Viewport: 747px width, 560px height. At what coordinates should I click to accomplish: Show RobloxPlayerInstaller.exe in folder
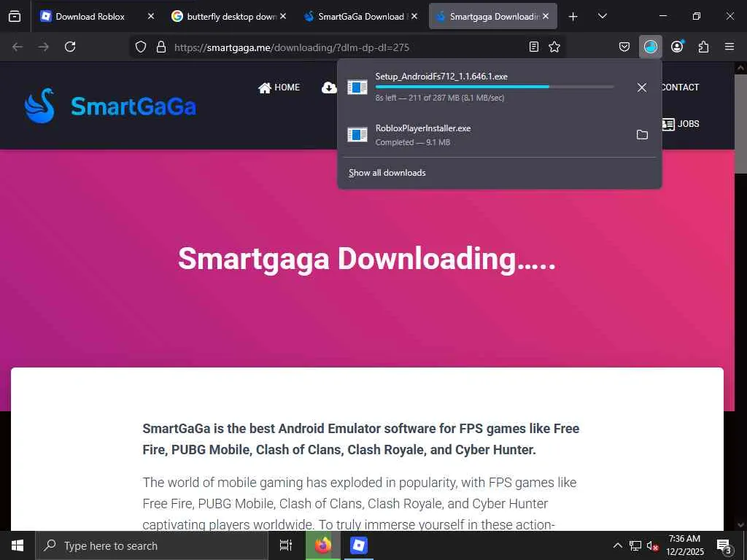click(x=642, y=135)
